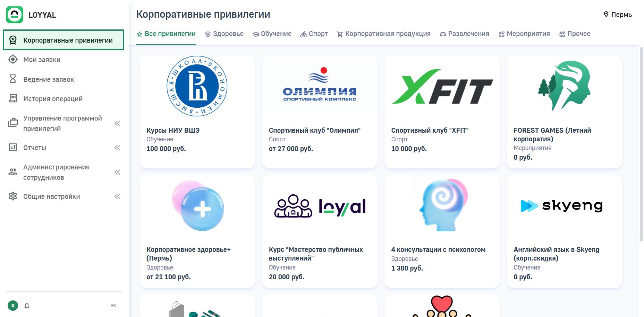Select Корпоративные привилегии sidebar item
Screen dimensions: 644x317
tap(63, 40)
